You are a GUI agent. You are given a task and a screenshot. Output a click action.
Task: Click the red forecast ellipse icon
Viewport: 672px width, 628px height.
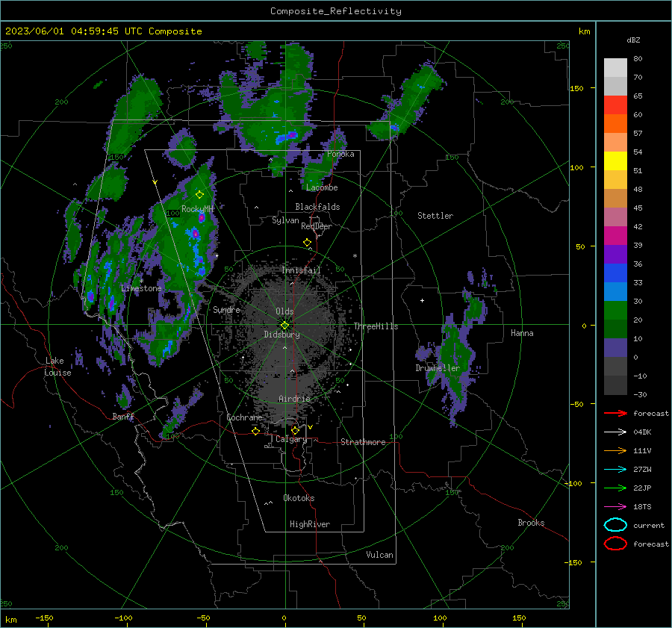click(615, 544)
